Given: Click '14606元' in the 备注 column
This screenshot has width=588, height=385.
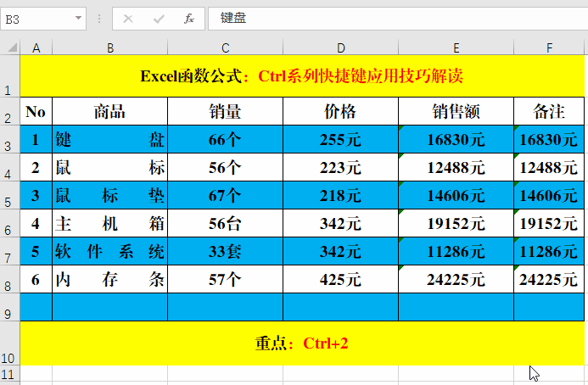Looking at the screenshot, I should click(549, 195).
